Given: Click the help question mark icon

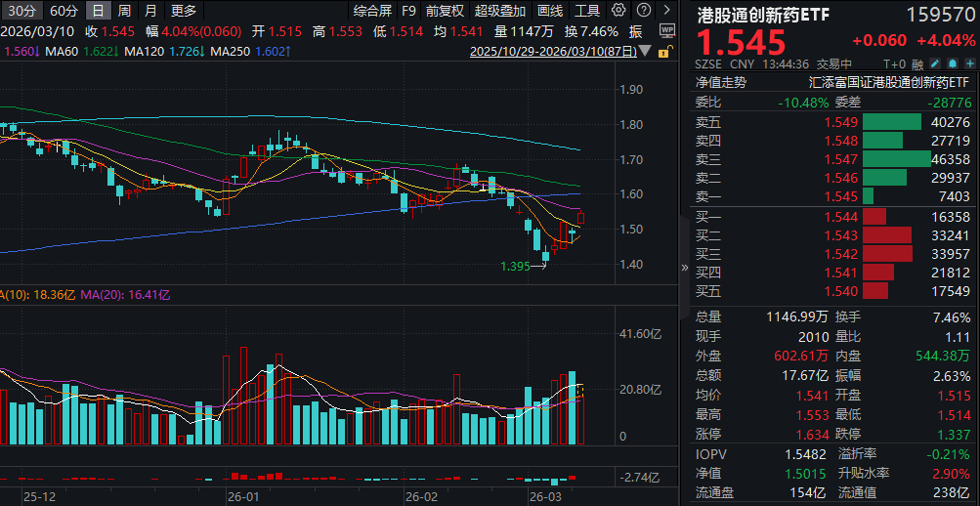Looking at the screenshot, I should click(x=643, y=11).
